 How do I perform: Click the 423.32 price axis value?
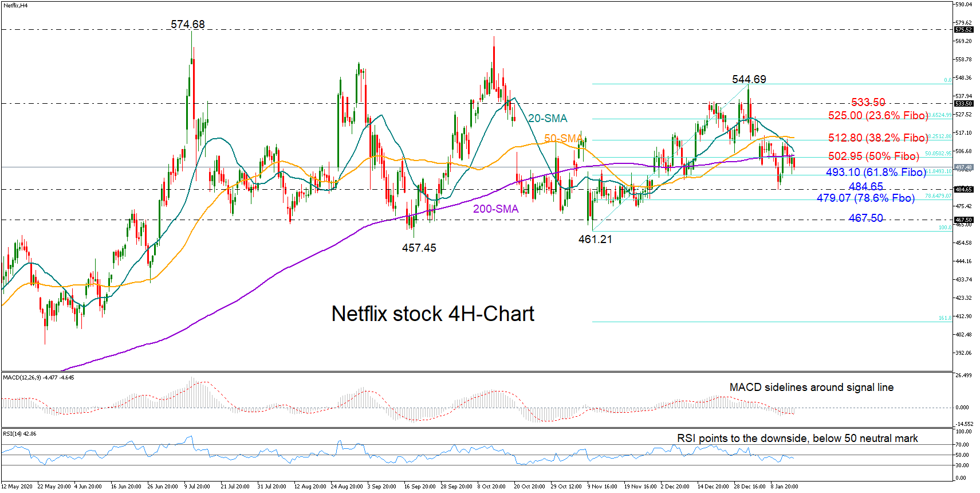click(x=963, y=298)
